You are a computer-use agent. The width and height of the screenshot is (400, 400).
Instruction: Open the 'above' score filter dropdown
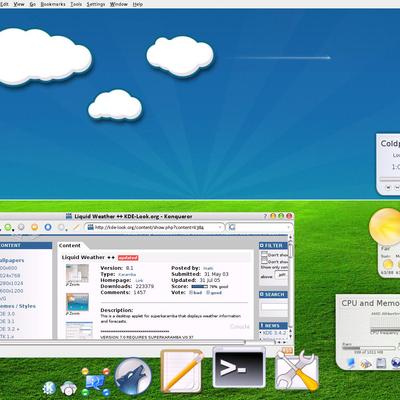tap(281, 276)
